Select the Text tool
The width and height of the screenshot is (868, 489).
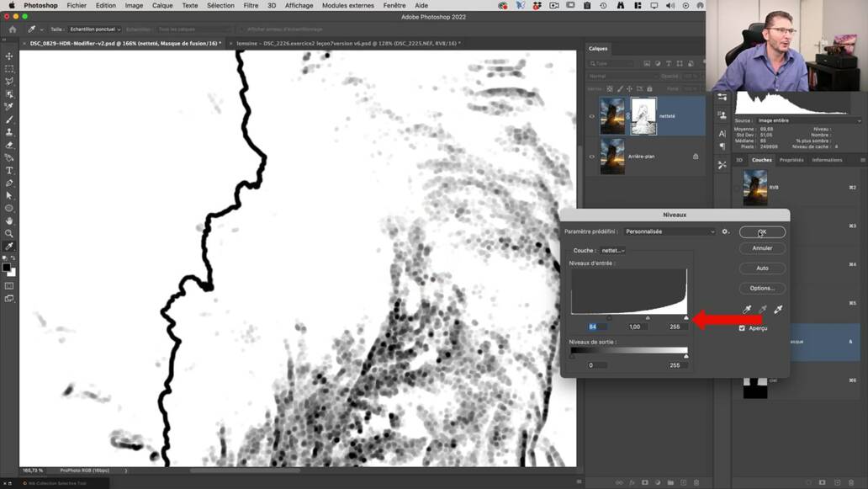point(9,170)
